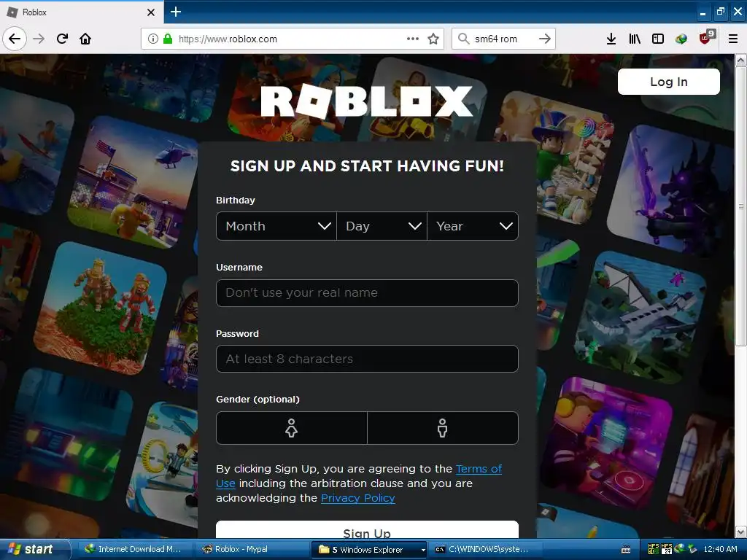Submit the sm64 rom search arrow
Viewport: 747px width, 560px height.
544,39
